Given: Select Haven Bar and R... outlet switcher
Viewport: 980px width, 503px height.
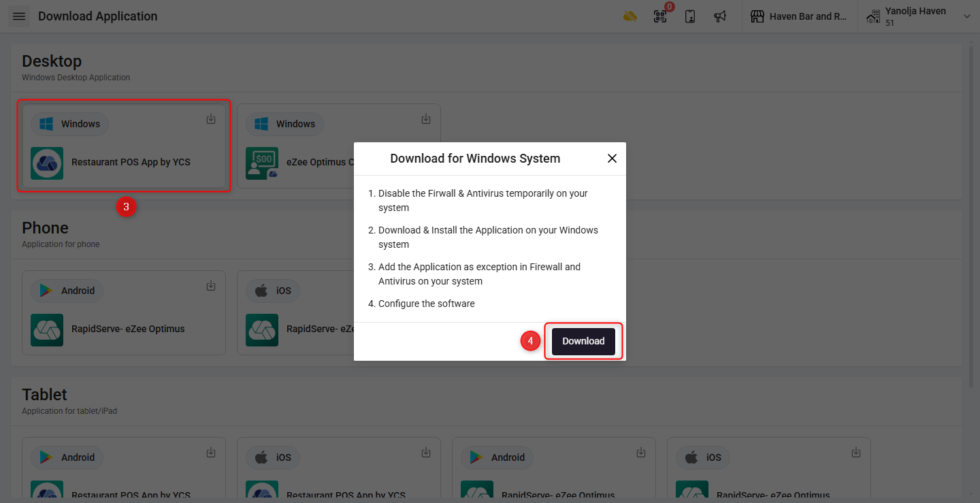Looking at the screenshot, I should point(800,16).
